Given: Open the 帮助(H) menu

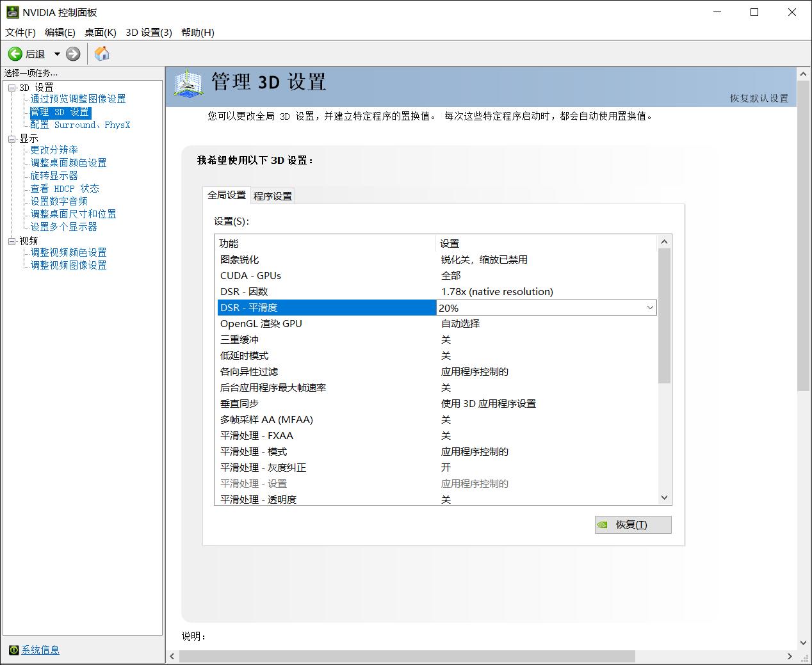Looking at the screenshot, I should coord(197,32).
